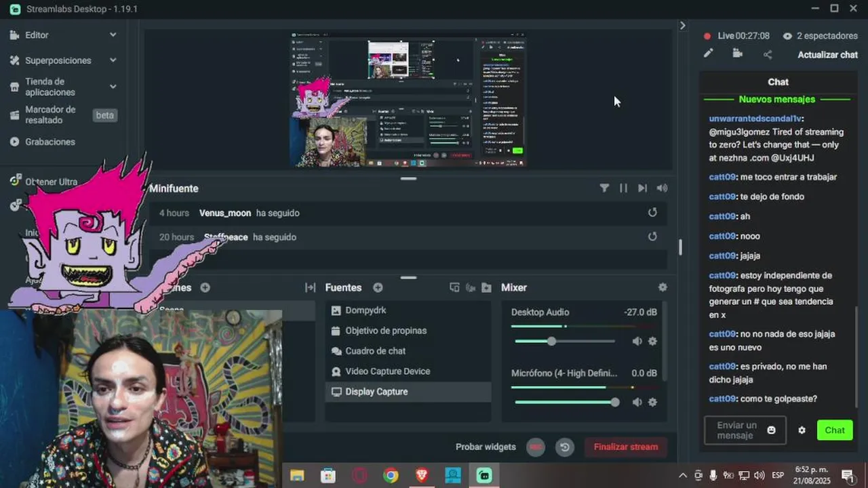The width and height of the screenshot is (868, 488).
Task: Click the Enviar un mensaje field
Action: [x=745, y=430]
